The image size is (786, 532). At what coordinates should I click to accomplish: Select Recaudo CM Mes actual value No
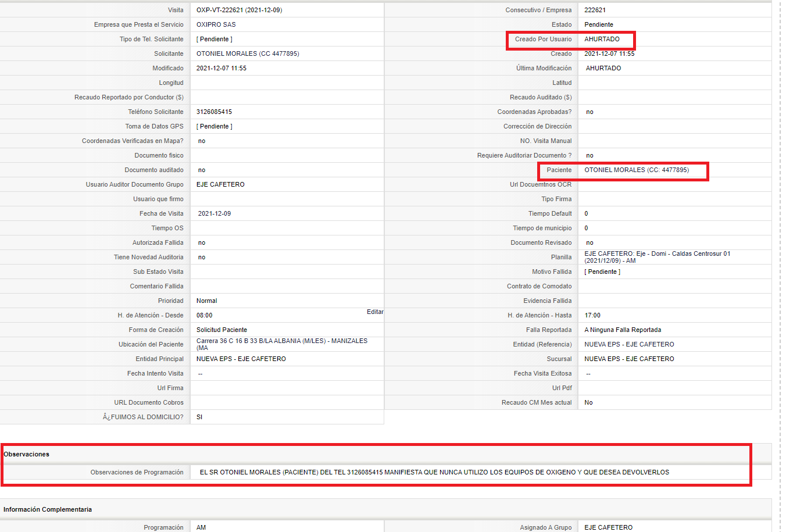(x=588, y=402)
